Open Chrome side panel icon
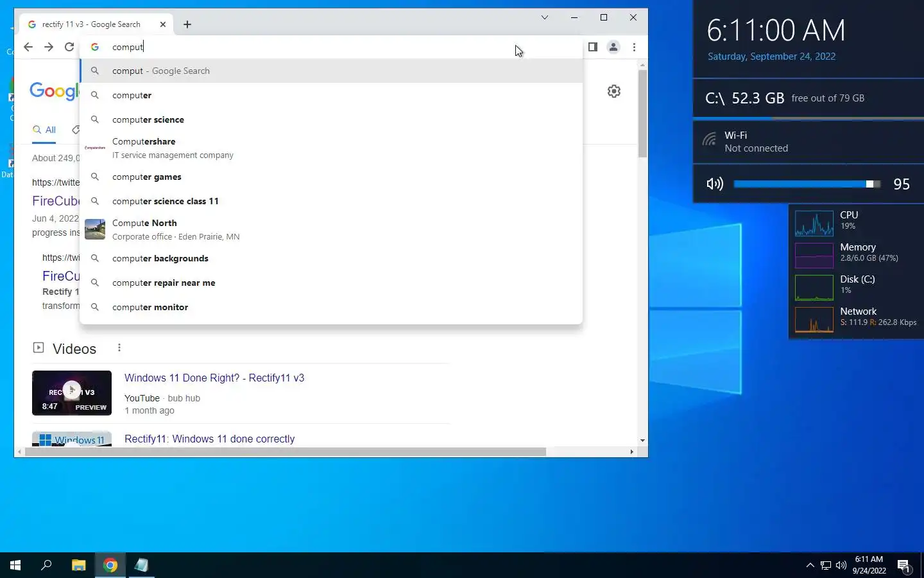The width and height of the screenshot is (924, 578). [x=593, y=47]
